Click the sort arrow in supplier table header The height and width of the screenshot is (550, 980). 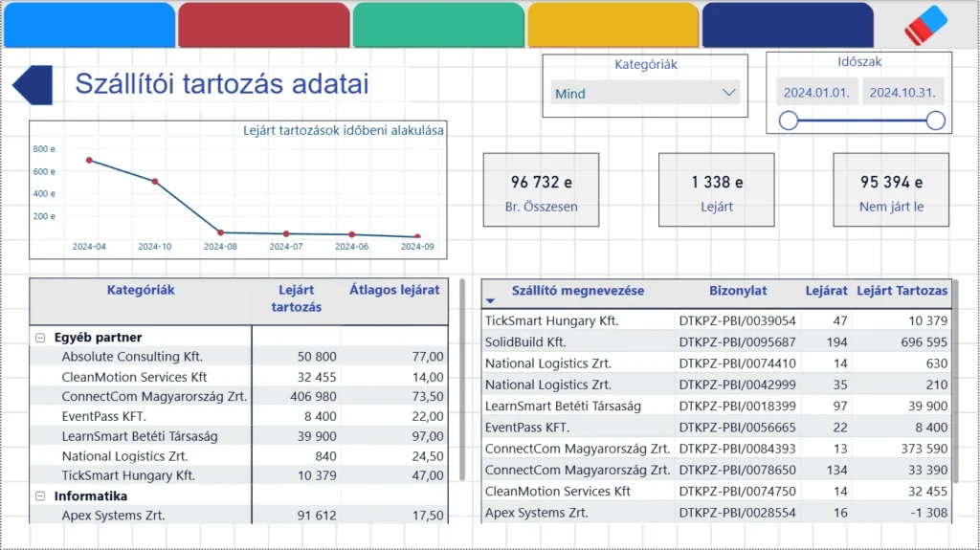491,300
